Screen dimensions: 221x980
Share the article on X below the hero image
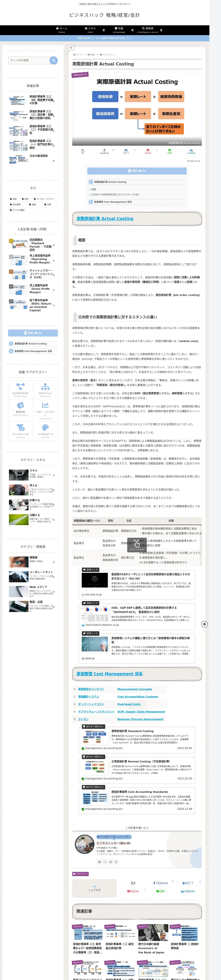(x=82, y=151)
